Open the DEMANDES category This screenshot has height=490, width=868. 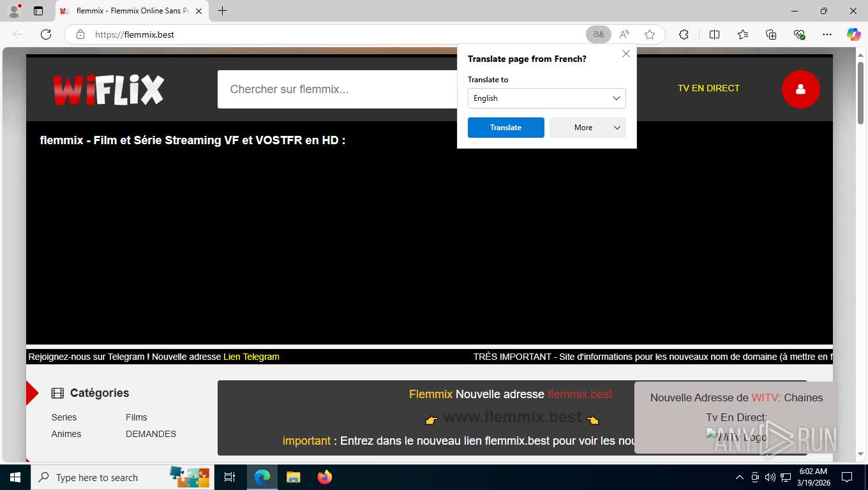[151, 434]
